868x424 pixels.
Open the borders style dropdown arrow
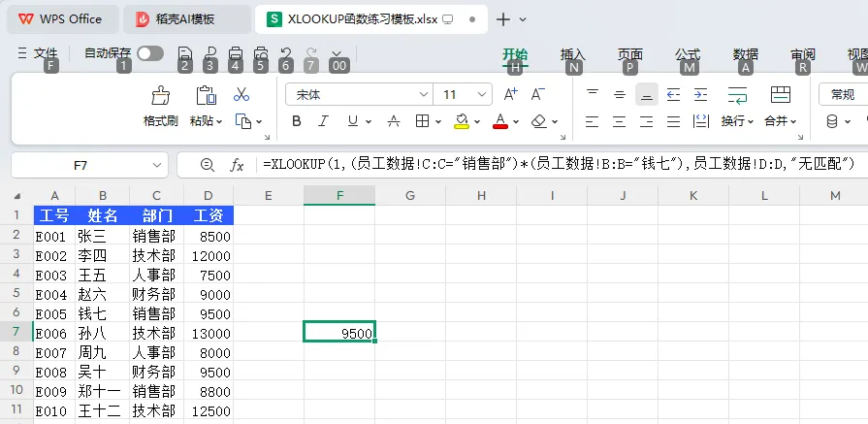pos(437,122)
